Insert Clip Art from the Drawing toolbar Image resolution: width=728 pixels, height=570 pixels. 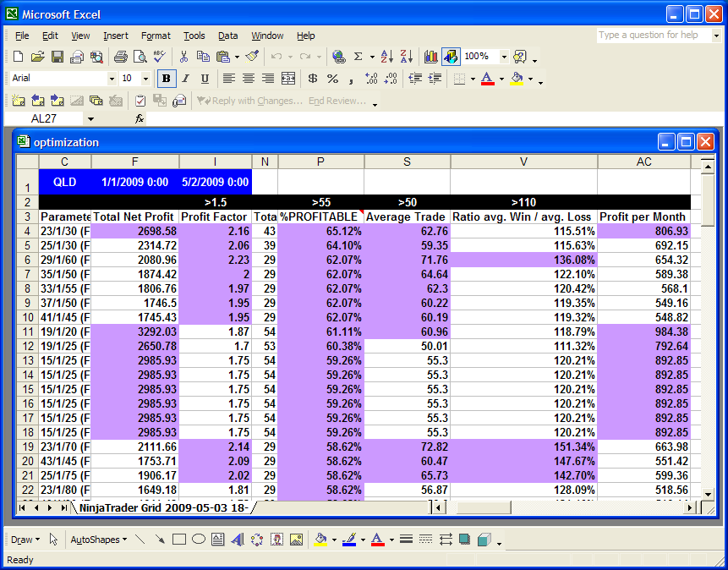tap(277, 540)
